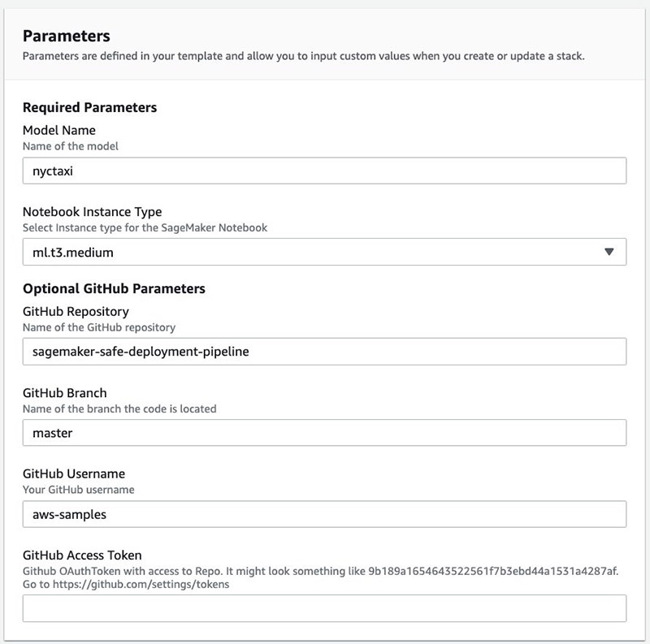Click the Parameters section heading
The image size is (650, 644).
click(67, 36)
